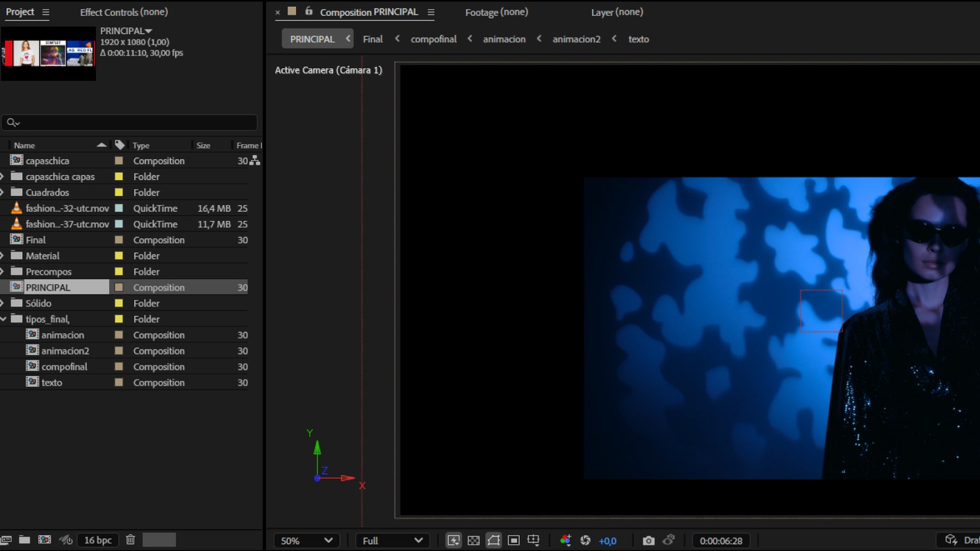
Task: Click the new composition icon
Action: click(x=45, y=540)
